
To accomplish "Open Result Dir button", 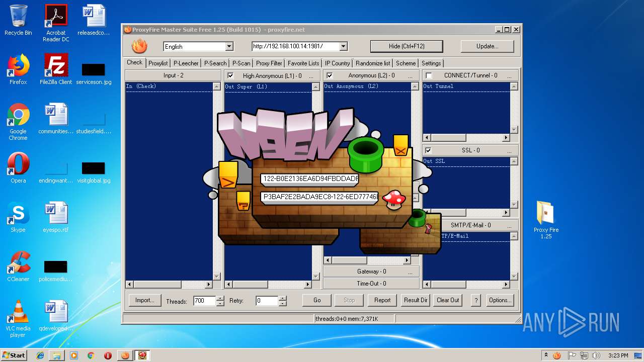I will tap(415, 300).
